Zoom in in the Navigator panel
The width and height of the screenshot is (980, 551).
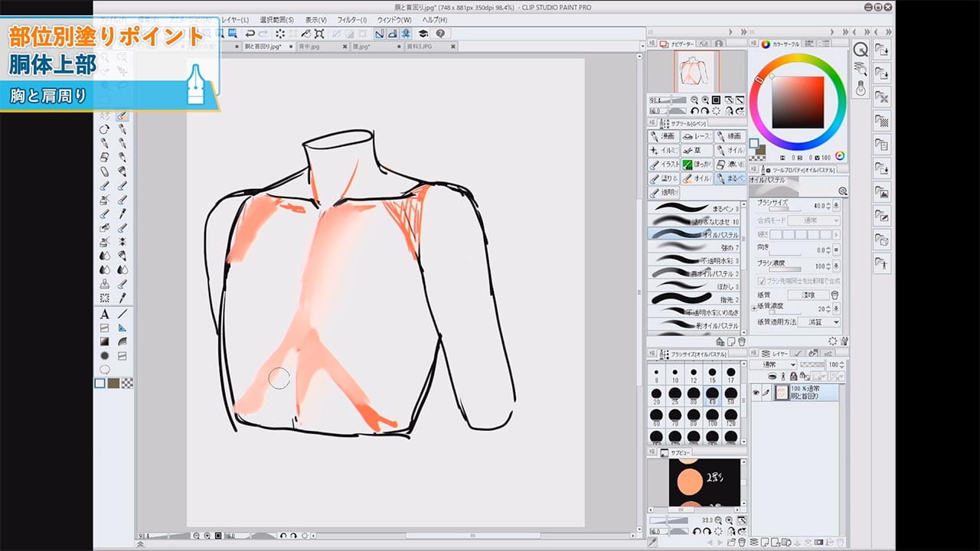(705, 99)
